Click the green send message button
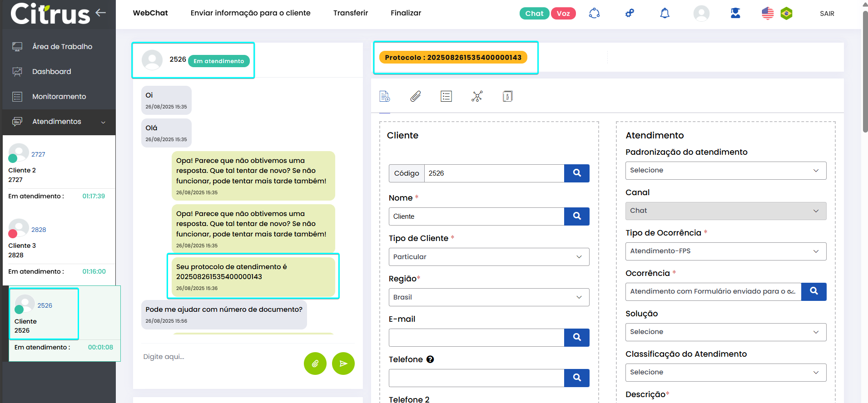The width and height of the screenshot is (868, 403). [x=343, y=364]
